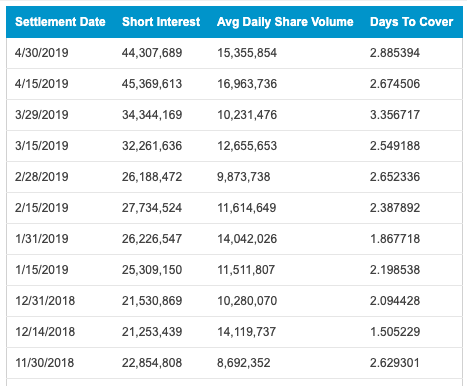Select the 12/31/2018 date cell

coord(45,301)
